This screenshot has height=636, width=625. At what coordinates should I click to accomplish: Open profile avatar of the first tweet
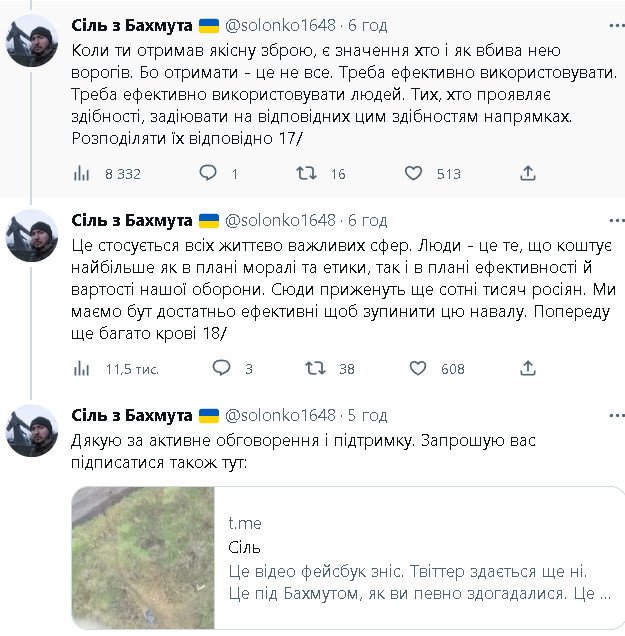click(33, 40)
